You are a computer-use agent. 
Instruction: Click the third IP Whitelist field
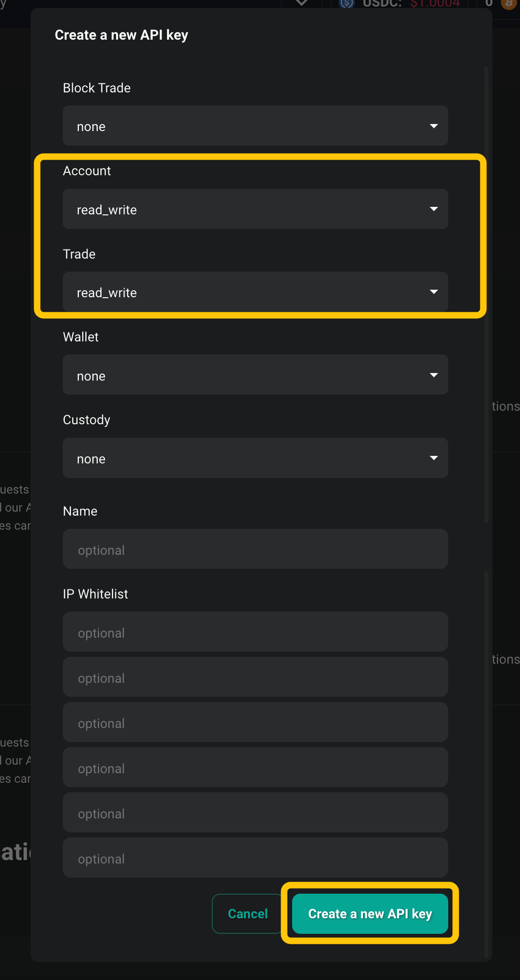pyautogui.click(x=255, y=722)
